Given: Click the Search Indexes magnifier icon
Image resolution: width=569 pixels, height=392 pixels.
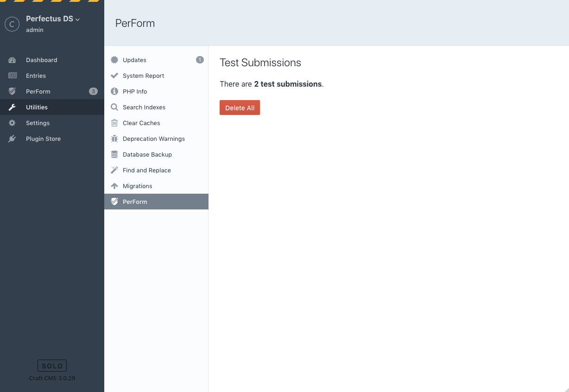Looking at the screenshot, I should click(x=114, y=107).
